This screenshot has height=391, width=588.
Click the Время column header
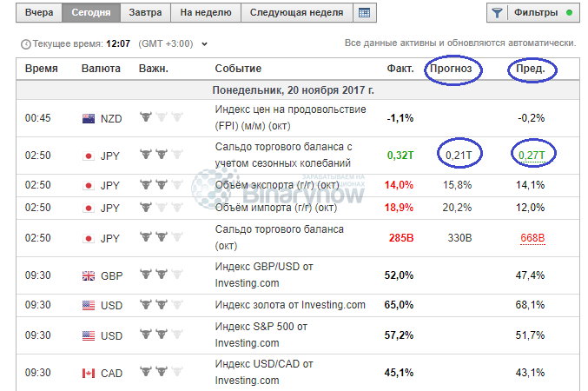click(41, 69)
